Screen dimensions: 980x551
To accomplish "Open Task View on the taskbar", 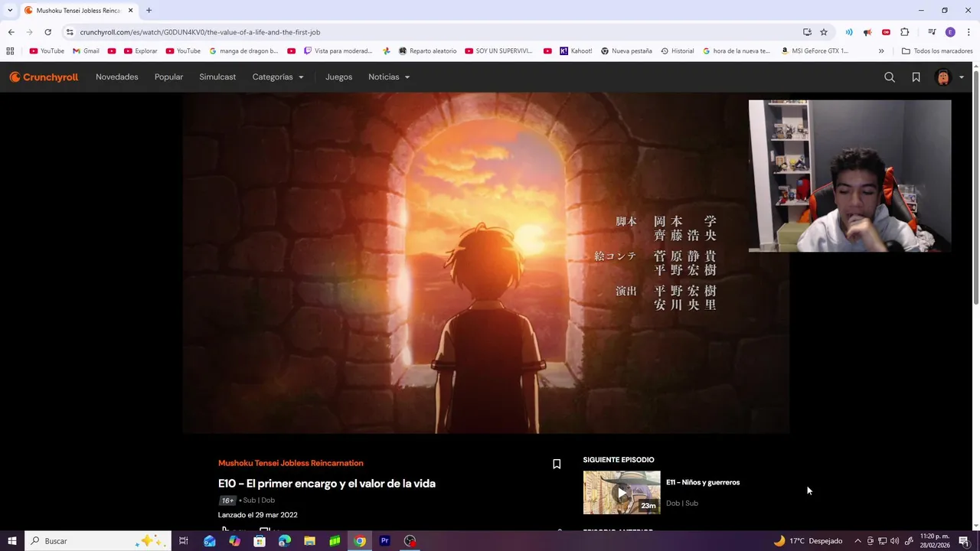I will point(184,541).
